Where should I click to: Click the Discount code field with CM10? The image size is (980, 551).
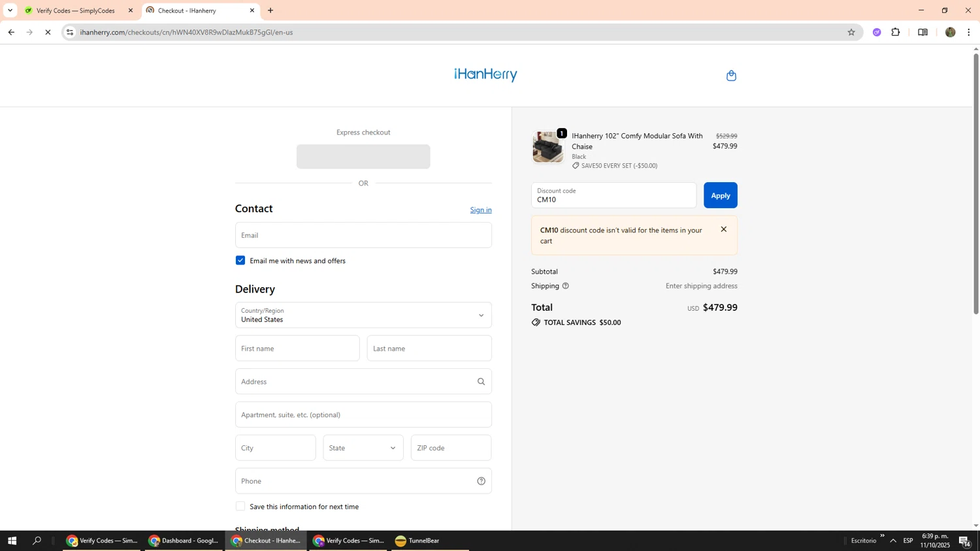(614, 195)
